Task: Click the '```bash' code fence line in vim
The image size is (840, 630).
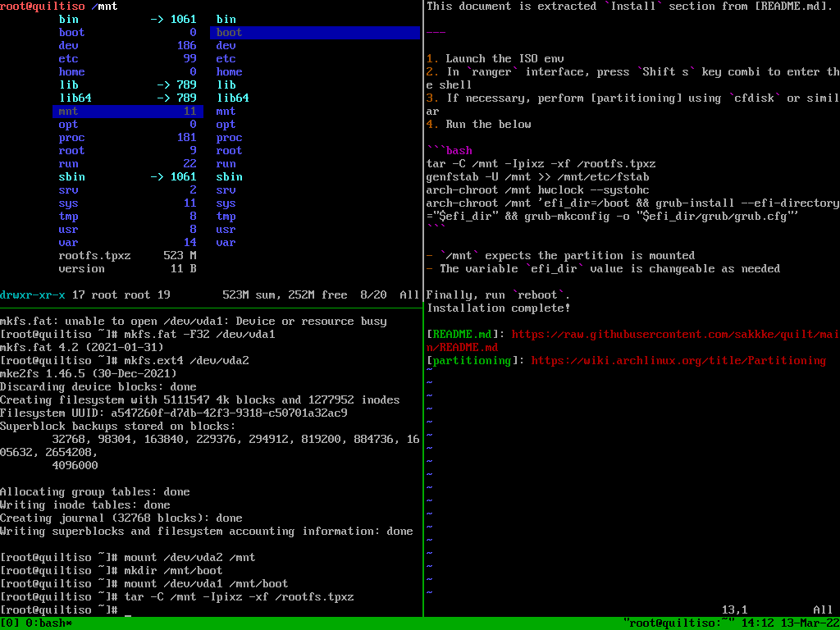Action: tap(450, 151)
